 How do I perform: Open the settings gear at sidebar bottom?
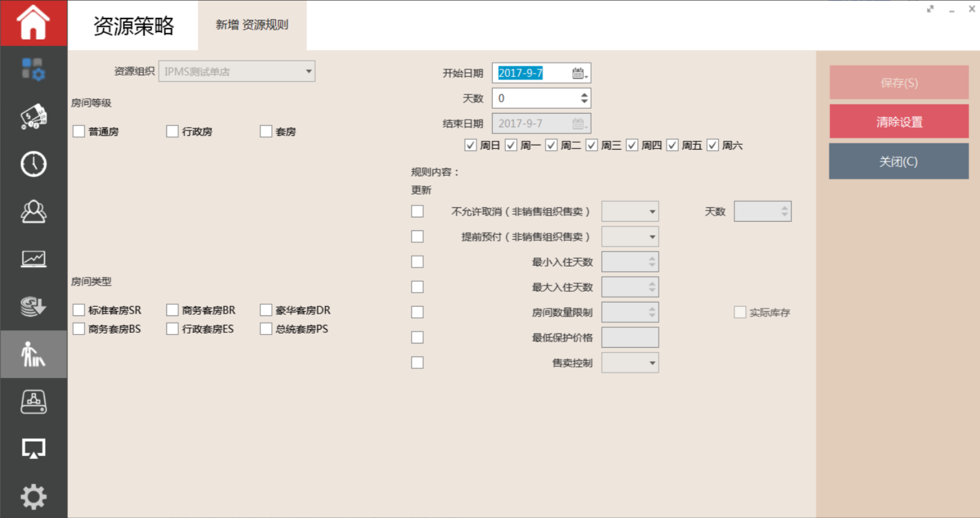33,496
